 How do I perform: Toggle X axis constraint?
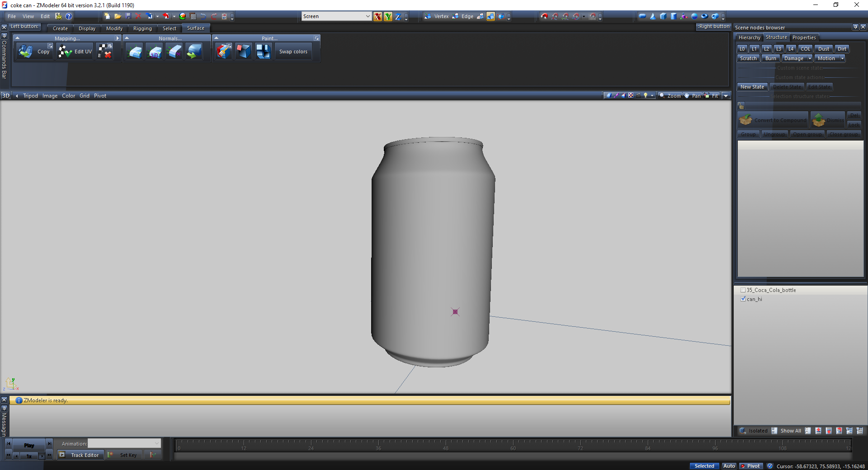pos(377,17)
